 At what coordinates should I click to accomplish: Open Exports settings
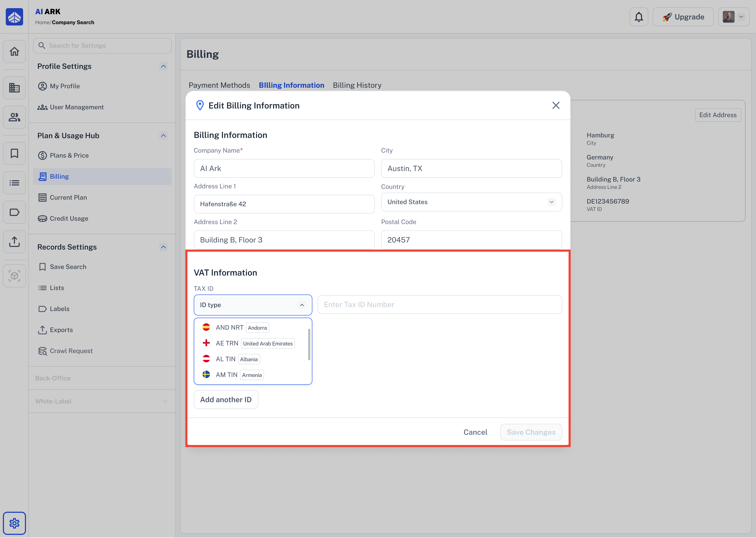point(102,330)
